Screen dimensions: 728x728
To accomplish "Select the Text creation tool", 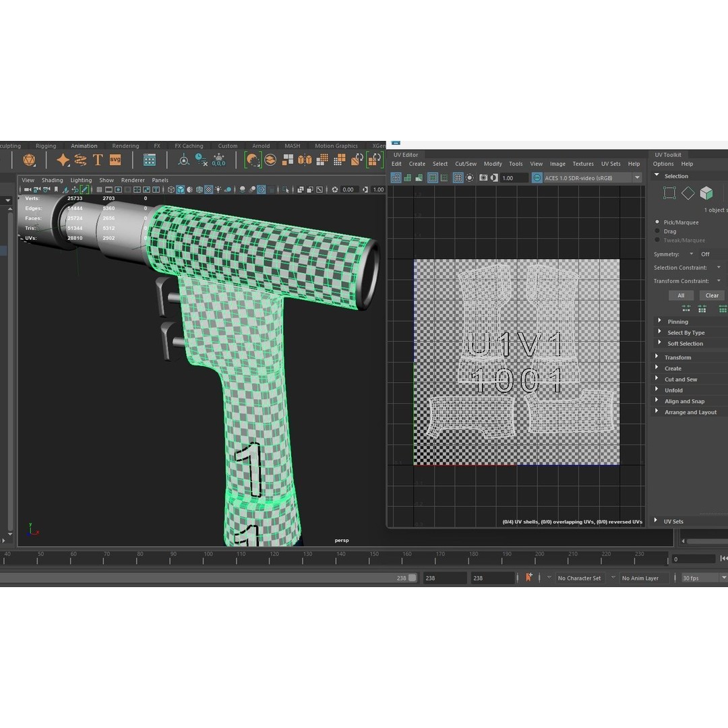I will [x=98, y=160].
